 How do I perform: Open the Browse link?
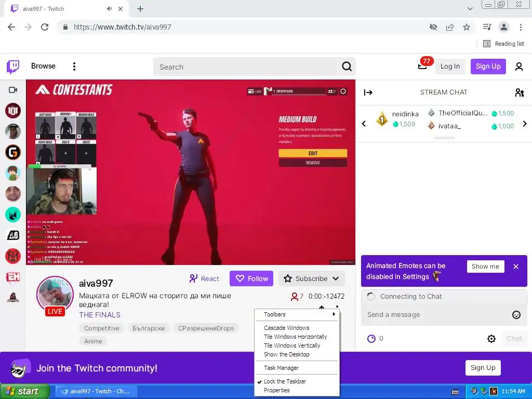(43, 66)
